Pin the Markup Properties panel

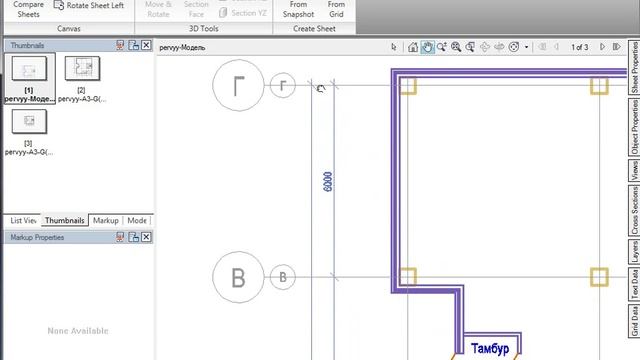[120, 237]
